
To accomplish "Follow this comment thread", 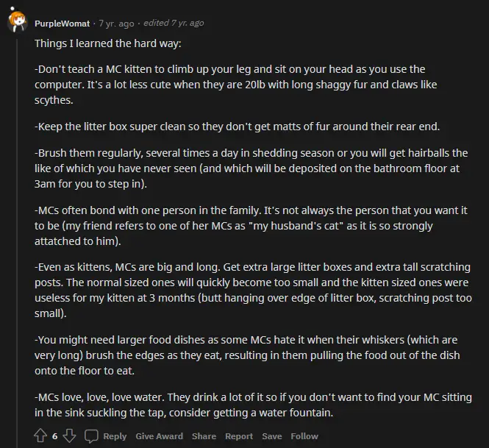I will click(304, 436).
